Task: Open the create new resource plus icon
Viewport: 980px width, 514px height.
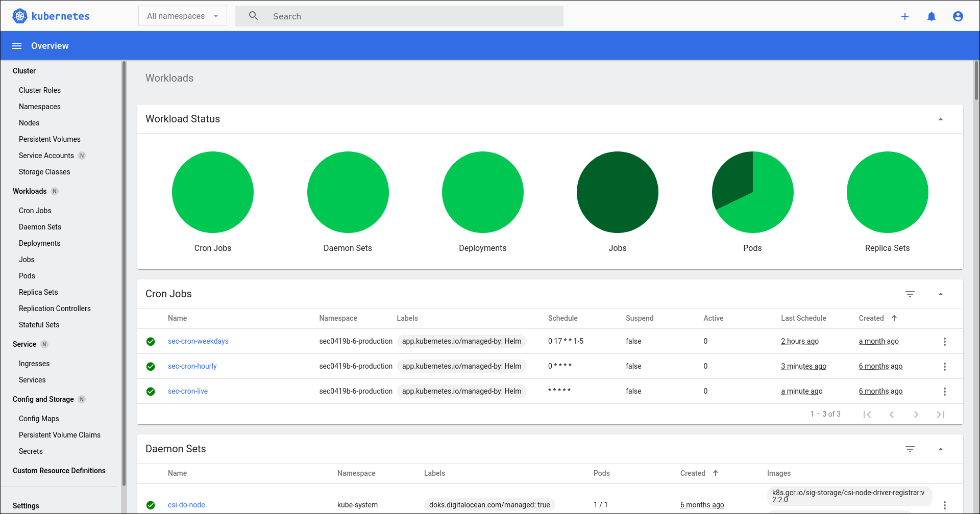Action: pos(905,16)
